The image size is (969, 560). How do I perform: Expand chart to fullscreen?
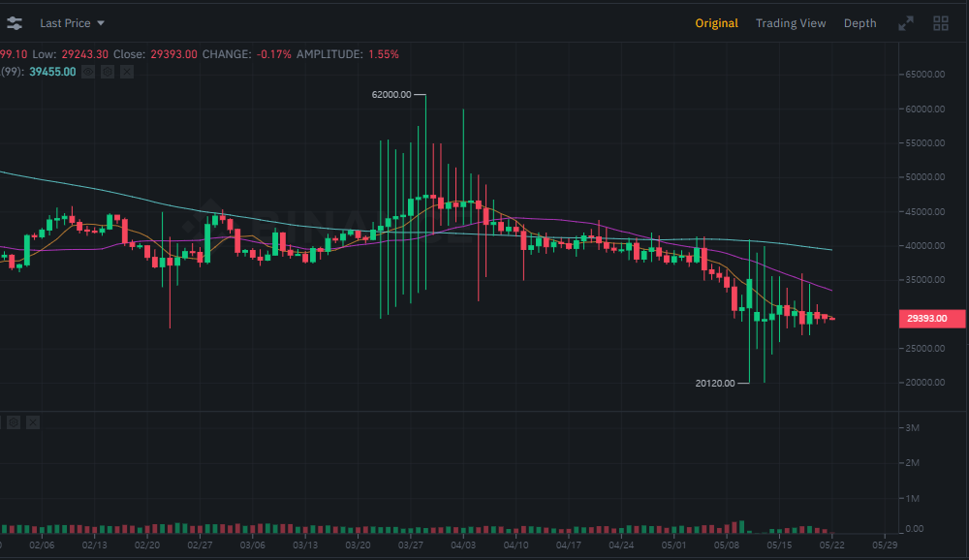pos(906,23)
